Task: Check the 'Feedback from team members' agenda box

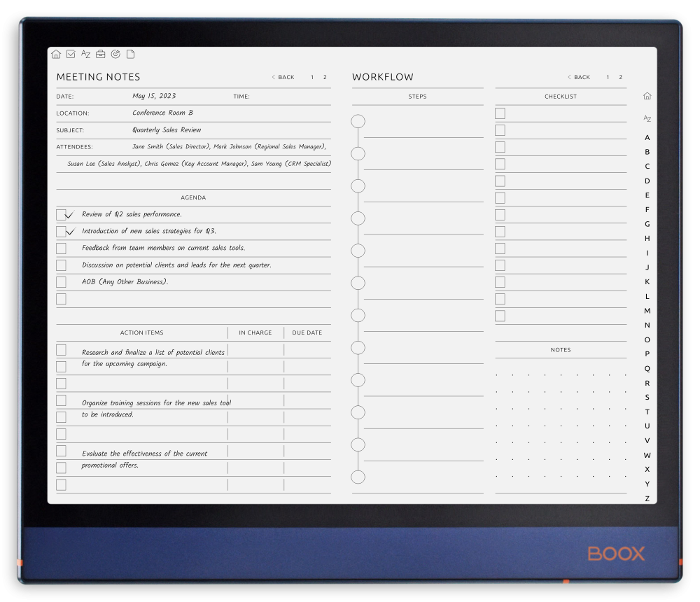Action: click(x=62, y=248)
